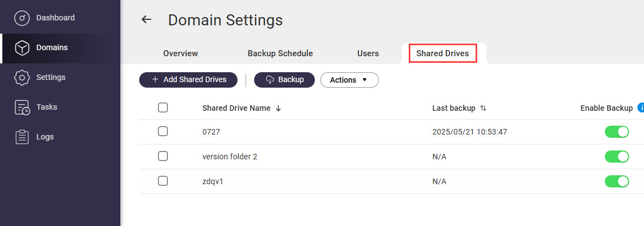Open Settings via the gear icon
Viewport: 644px width, 226px height.
pyautogui.click(x=22, y=78)
